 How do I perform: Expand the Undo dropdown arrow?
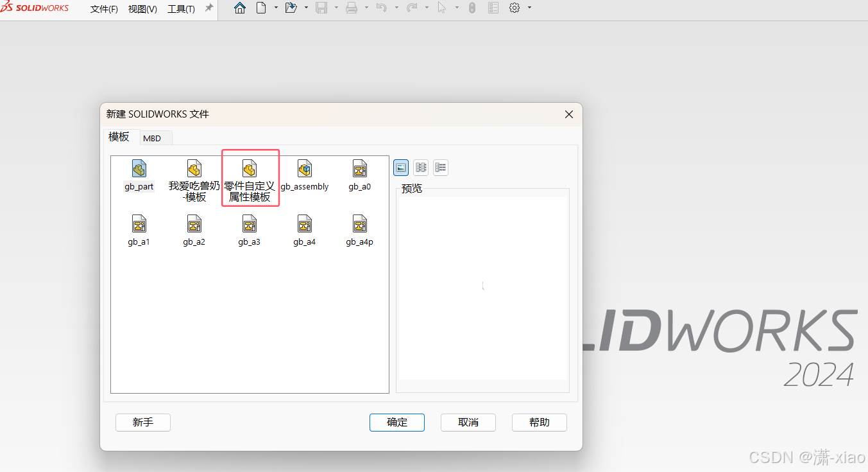coord(396,8)
